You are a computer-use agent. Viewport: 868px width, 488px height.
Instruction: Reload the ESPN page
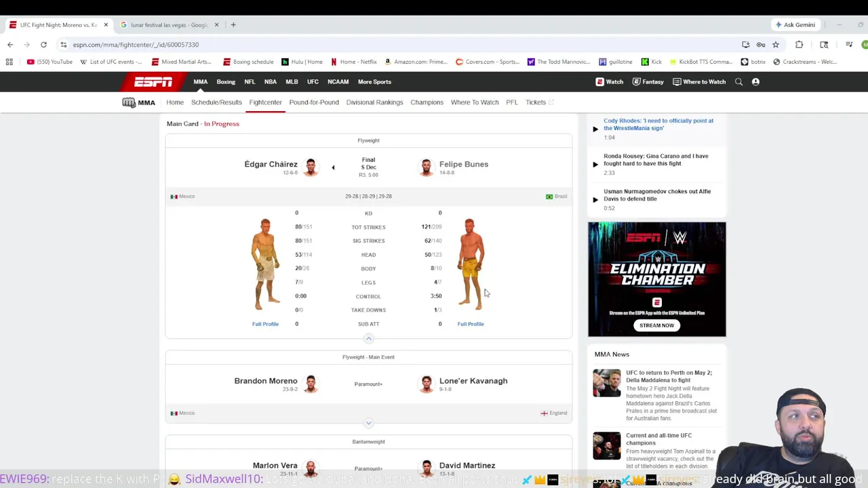click(x=43, y=45)
